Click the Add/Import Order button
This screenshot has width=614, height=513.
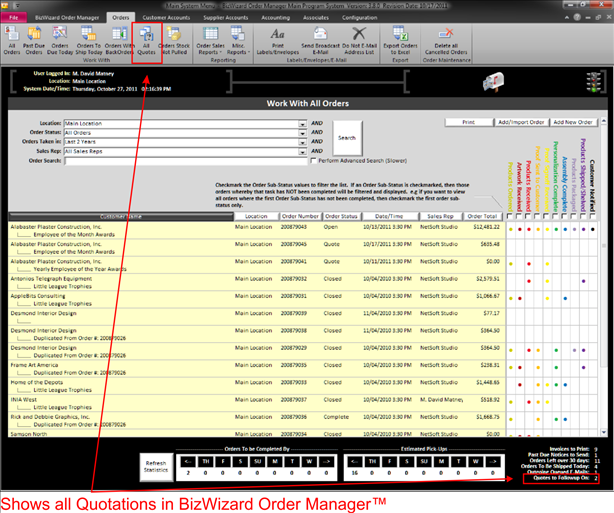tap(521, 122)
